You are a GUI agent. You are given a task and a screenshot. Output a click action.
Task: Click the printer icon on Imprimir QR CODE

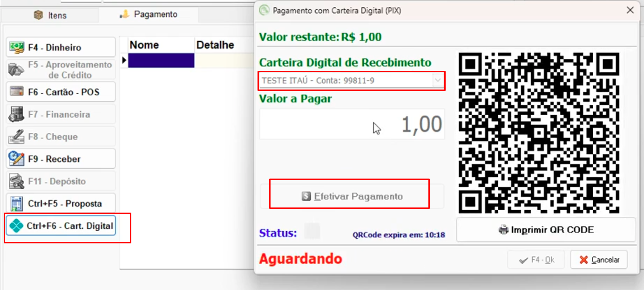[503, 230]
